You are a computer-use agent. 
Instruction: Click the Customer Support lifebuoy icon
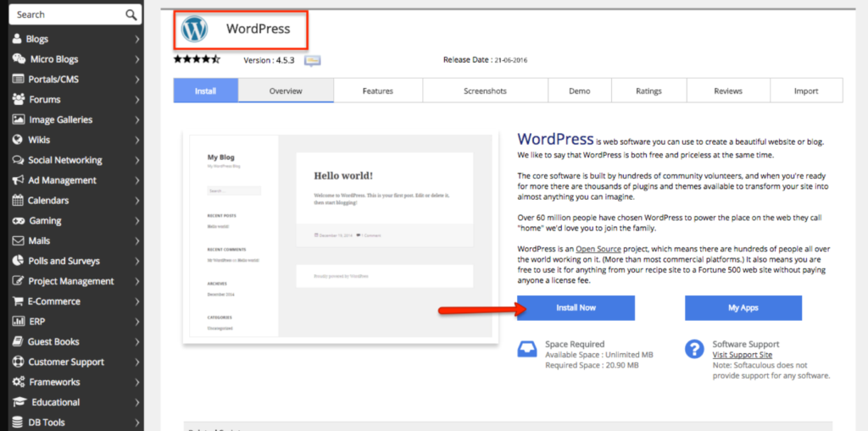click(19, 362)
